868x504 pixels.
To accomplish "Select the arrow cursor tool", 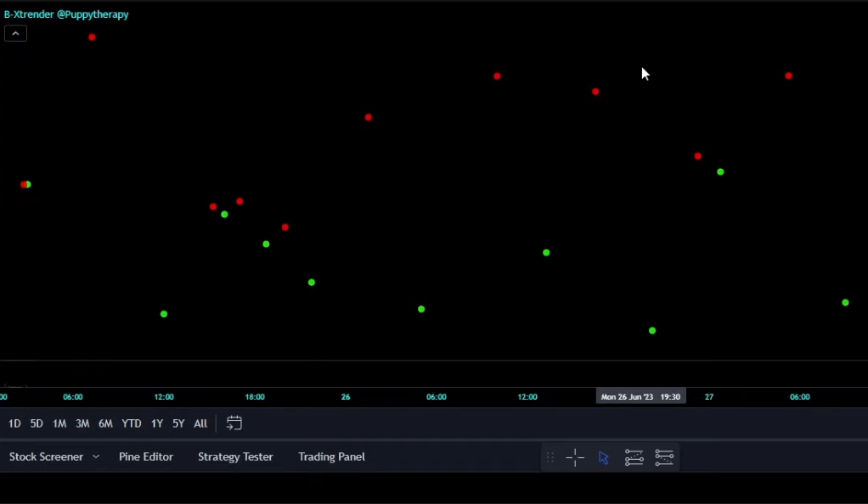I will 604,457.
